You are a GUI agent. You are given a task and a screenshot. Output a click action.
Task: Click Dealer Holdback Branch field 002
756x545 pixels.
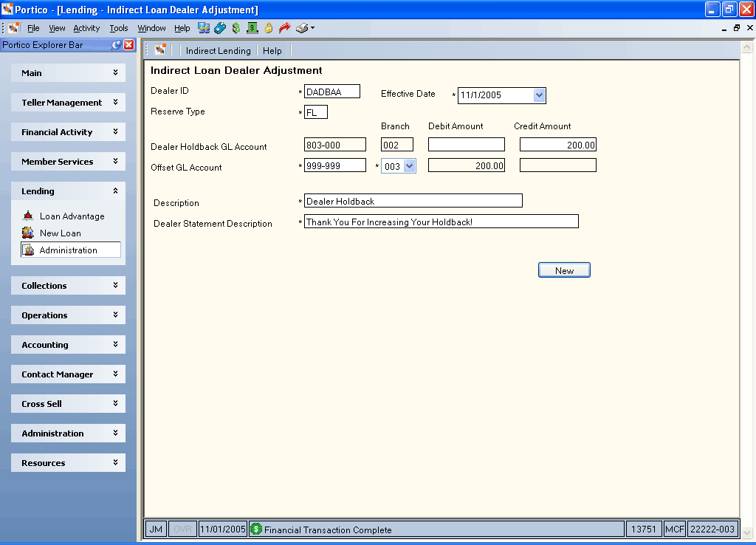[x=396, y=145]
